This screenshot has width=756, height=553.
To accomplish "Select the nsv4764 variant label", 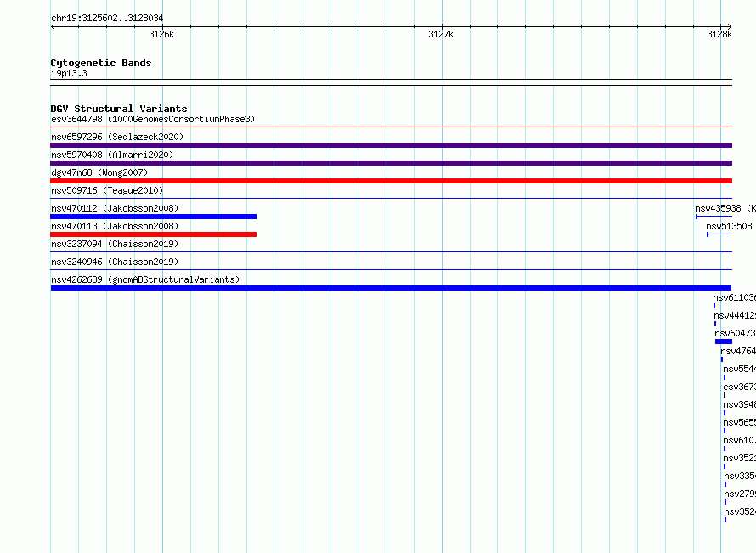I will [x=738, y=351].
